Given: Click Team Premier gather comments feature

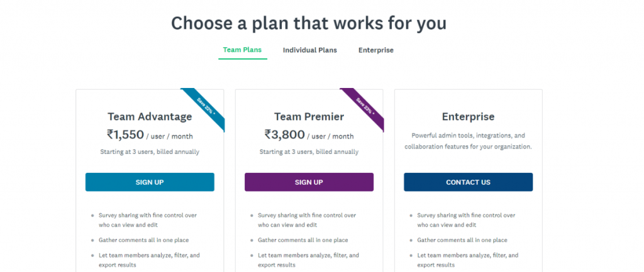Looking at the screenshot, I should 303,240.
